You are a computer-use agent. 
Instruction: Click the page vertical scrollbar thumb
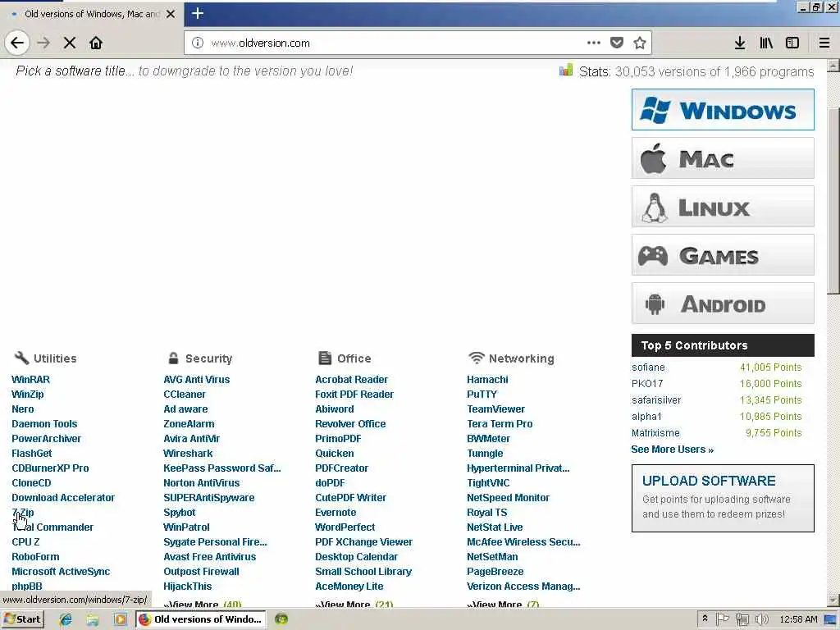833,201
